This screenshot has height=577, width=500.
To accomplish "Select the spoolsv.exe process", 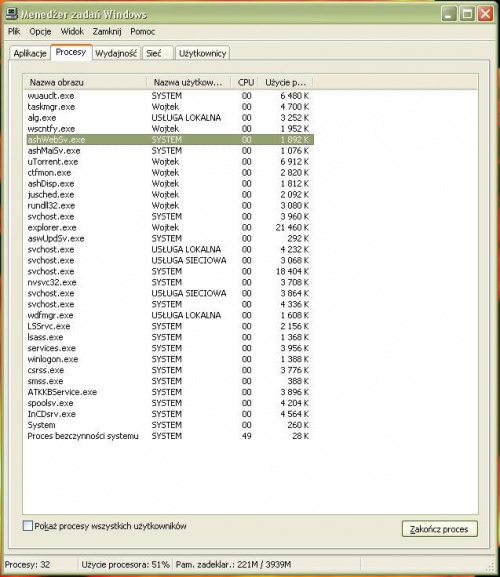I will (x=169, y=403).
